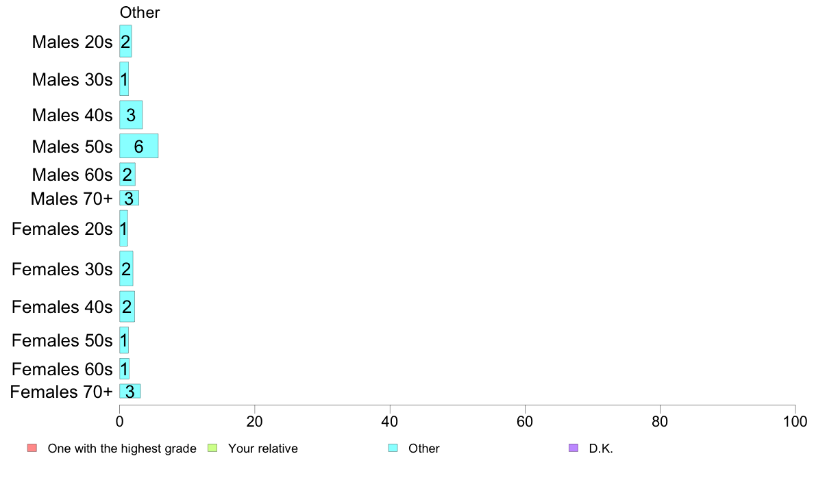The height and width of the screenshot is (504, 814).
Task: Click the red 'One with the highest grade' swatch
Action: [x=32, y=448]
